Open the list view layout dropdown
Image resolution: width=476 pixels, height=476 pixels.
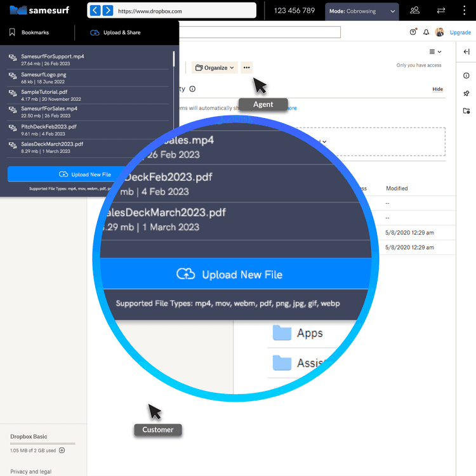[x=435, y=51]
